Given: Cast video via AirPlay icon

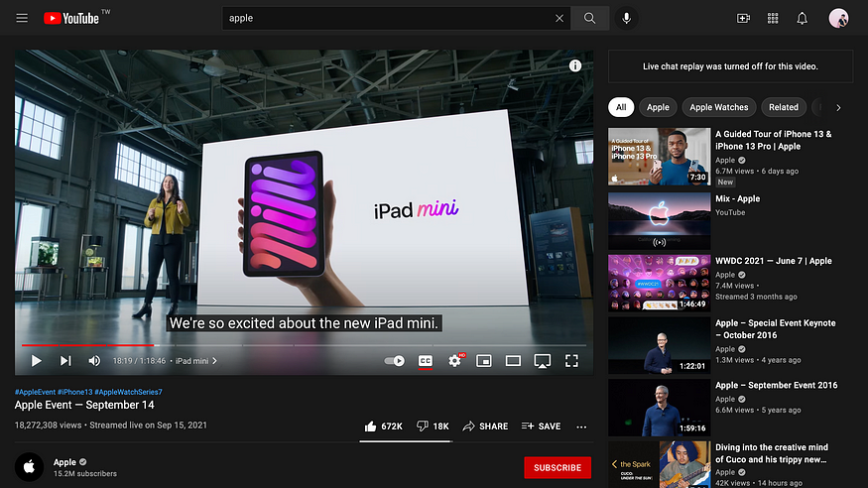Looking at the screenshot, I should coord(542,361).
